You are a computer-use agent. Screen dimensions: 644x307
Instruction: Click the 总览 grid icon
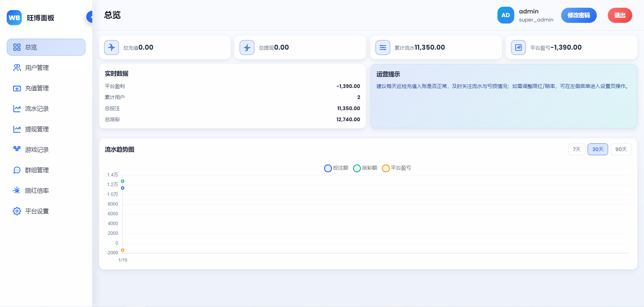coord(17,47)
